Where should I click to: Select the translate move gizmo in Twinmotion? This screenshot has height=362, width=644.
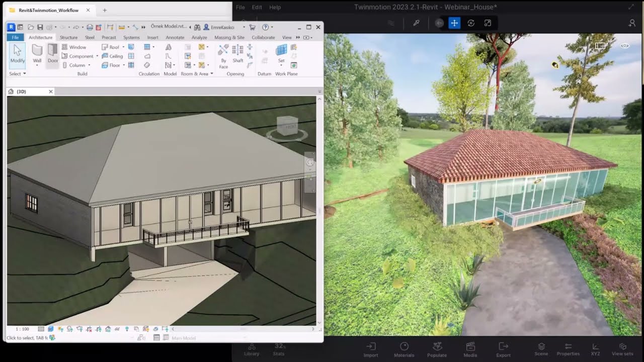(x=454, y=23)
